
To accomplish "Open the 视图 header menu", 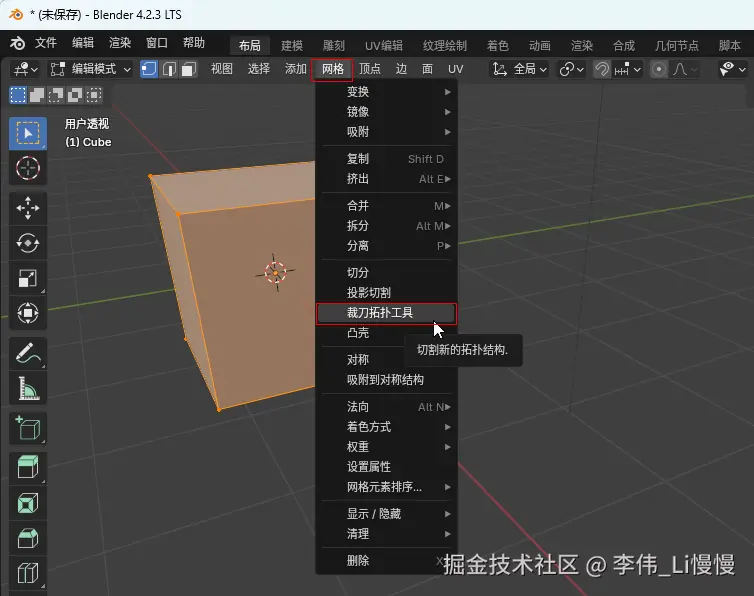I will [x=222, y=69].
